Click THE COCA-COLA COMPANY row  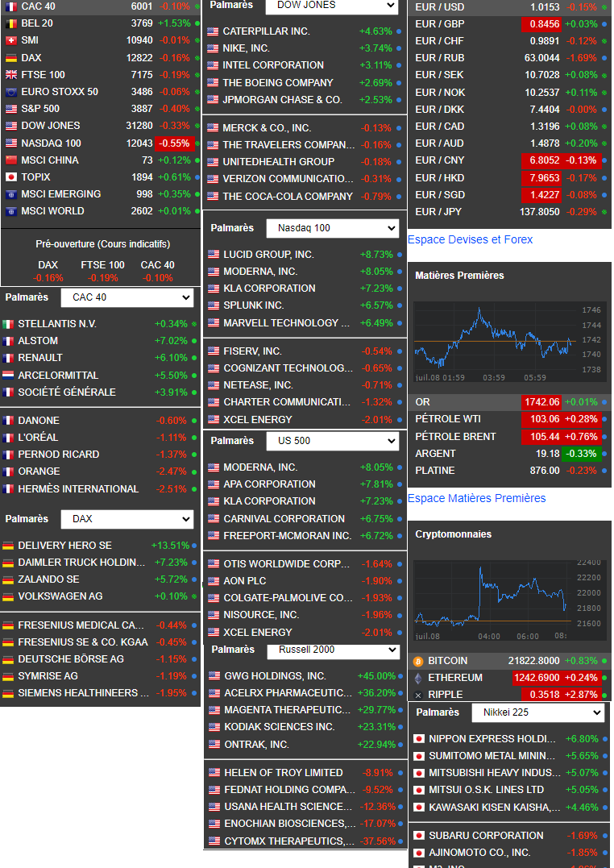(x=305, y=197)
